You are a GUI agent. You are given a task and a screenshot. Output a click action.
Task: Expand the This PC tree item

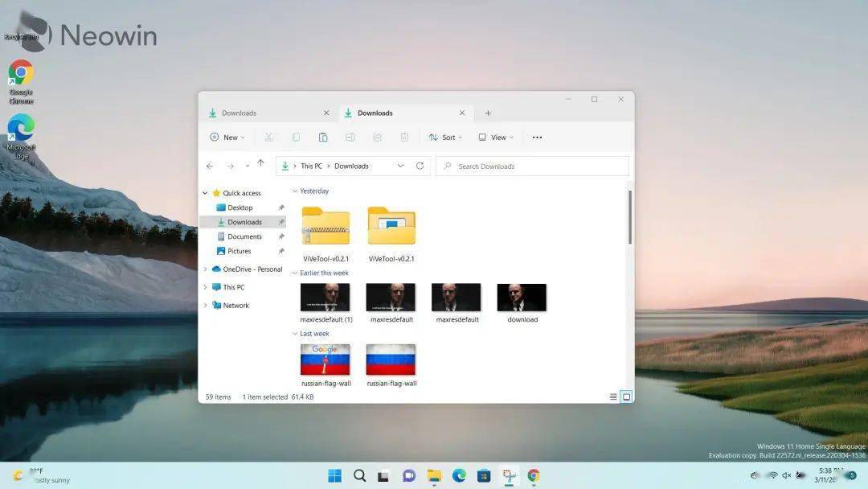[x=205, y=287]
